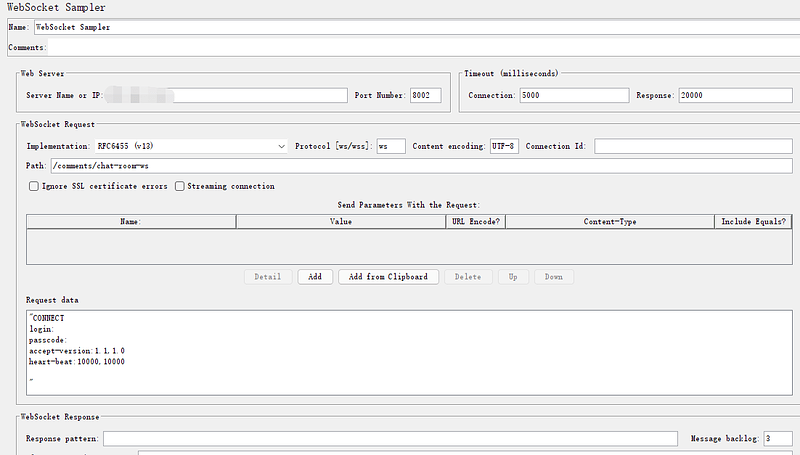Click the Comments input field

point(423,47)
